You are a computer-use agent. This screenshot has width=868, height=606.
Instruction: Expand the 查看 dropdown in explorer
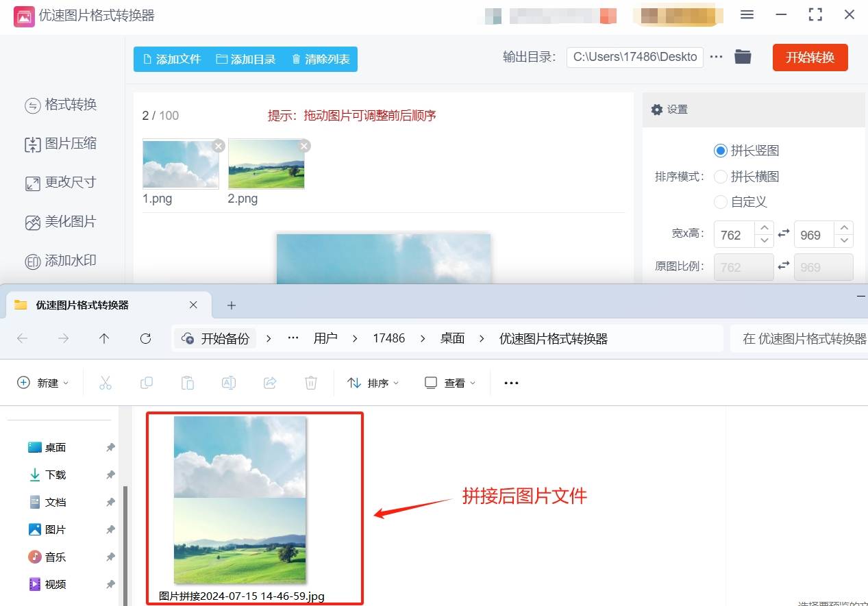pyautogui.click(x=450, y=383)
